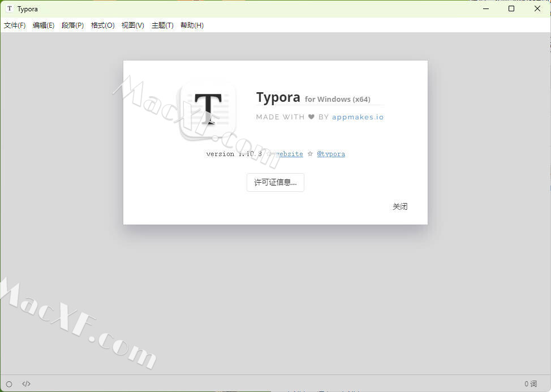Open the 视图(V) menu
This screenshot has height=392, width=551.
(133, 25)
